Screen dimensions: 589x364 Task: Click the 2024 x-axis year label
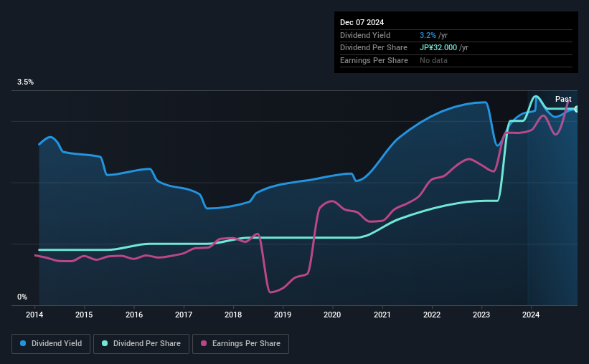531,315
